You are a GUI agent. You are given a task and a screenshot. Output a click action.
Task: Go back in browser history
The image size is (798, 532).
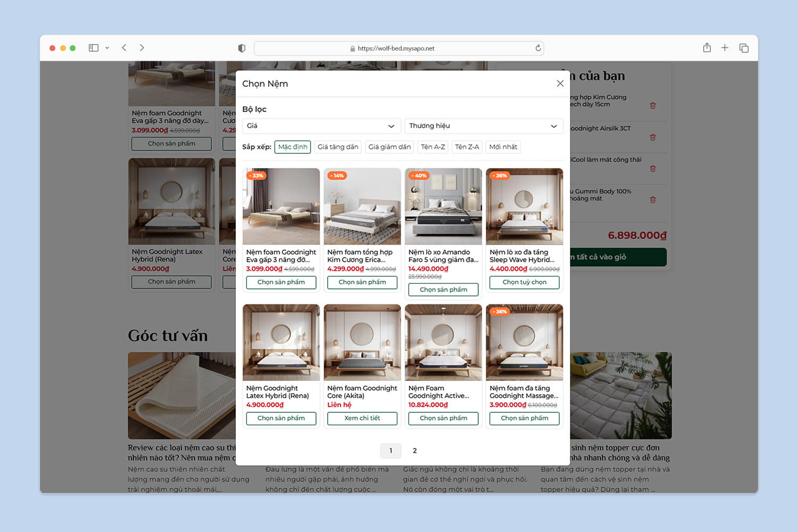(124, 48)
